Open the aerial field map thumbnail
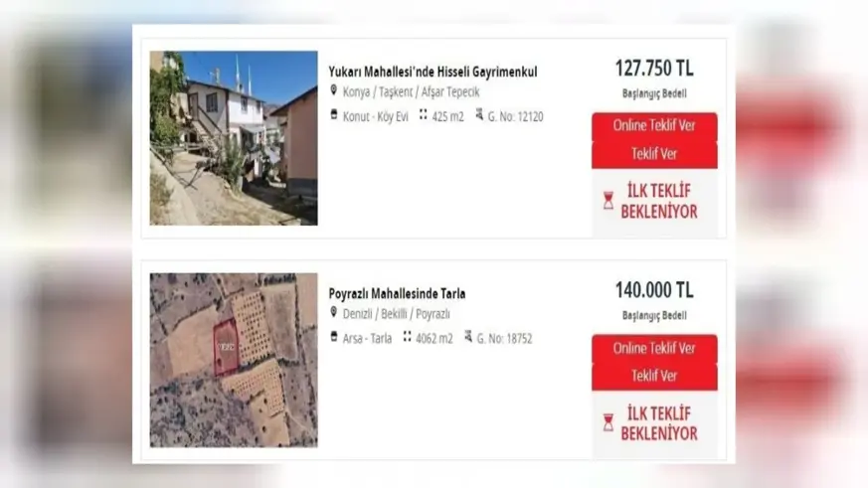Image resolution: width=868 pixels, height=488 pixels. point(234,360)
